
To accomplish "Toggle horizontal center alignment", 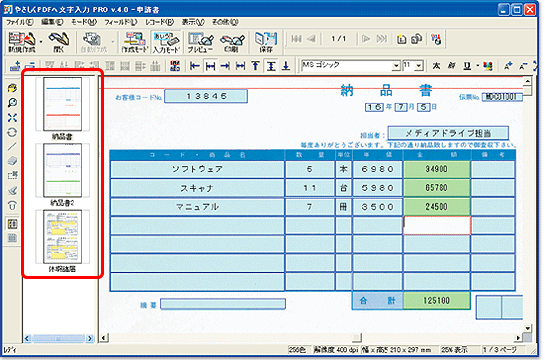I will pyautogui.click(x=210, y=66).
